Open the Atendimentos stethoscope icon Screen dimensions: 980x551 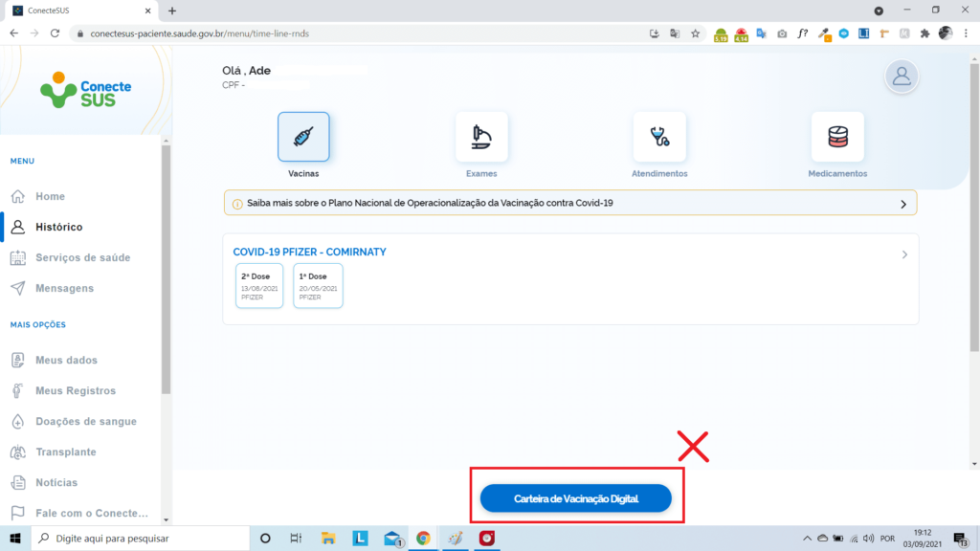pyautogui.click(x=659, y=137)
